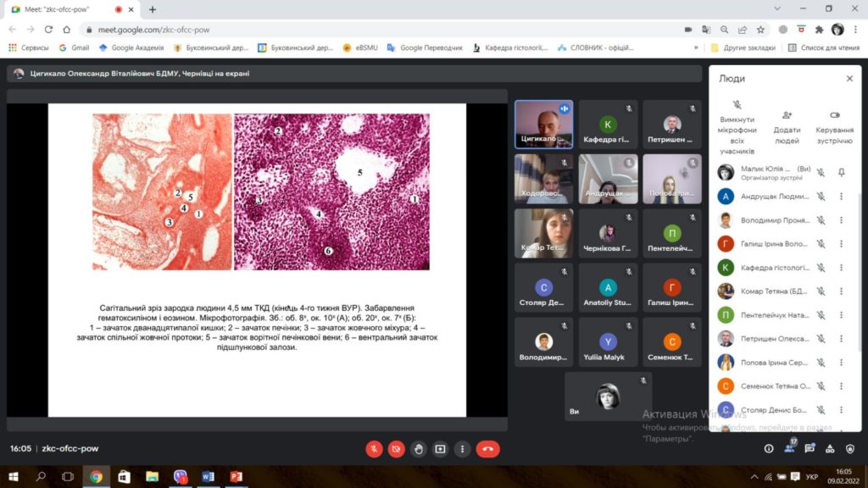Open the activities icon
The height and width of the screenshot is (488, 868).
click(830, 449)
